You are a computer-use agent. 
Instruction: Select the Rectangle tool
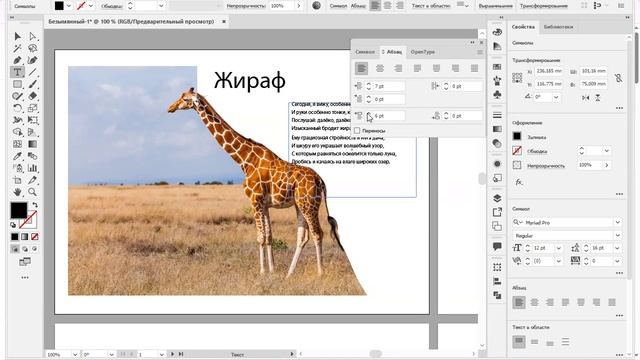point(18,84)
